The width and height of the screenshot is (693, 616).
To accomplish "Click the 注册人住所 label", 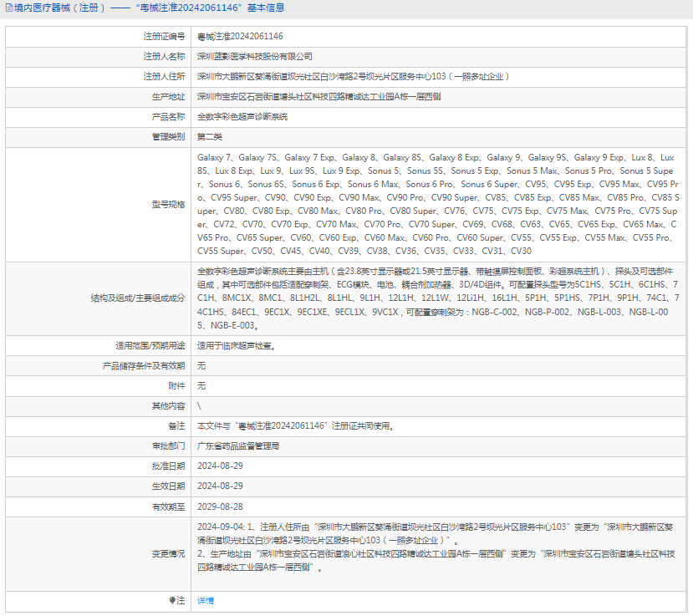I will (164, 76).
